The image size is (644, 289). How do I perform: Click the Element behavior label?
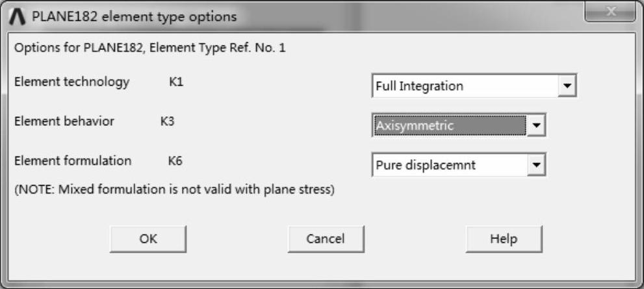[64, 121]
